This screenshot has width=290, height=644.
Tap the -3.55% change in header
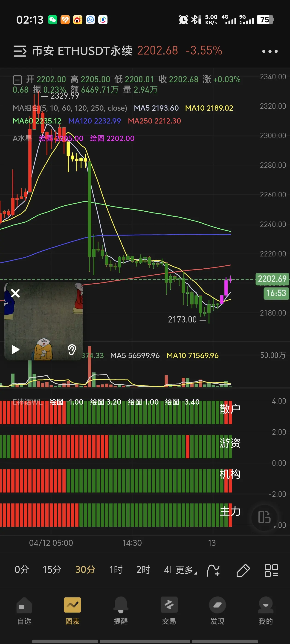[x=204, y=51]
